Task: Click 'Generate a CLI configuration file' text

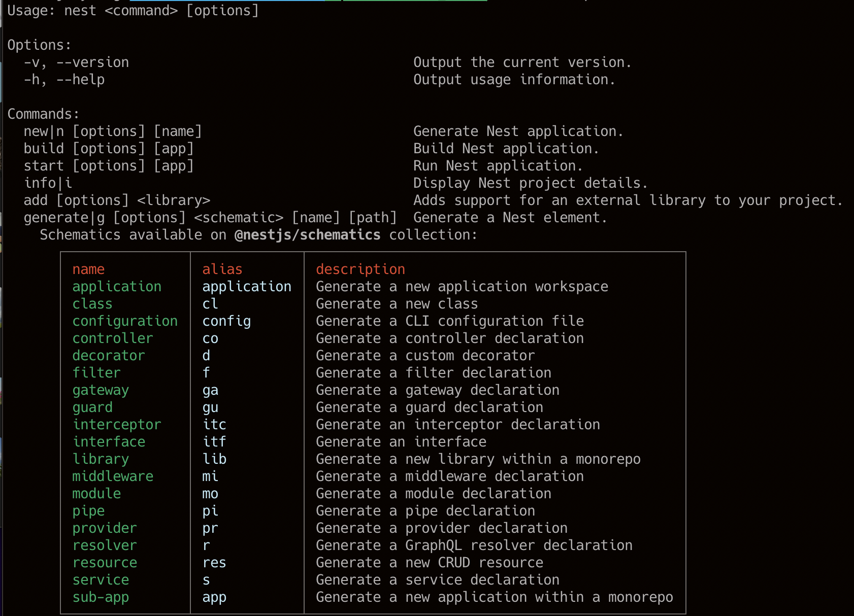Action: 450,321
